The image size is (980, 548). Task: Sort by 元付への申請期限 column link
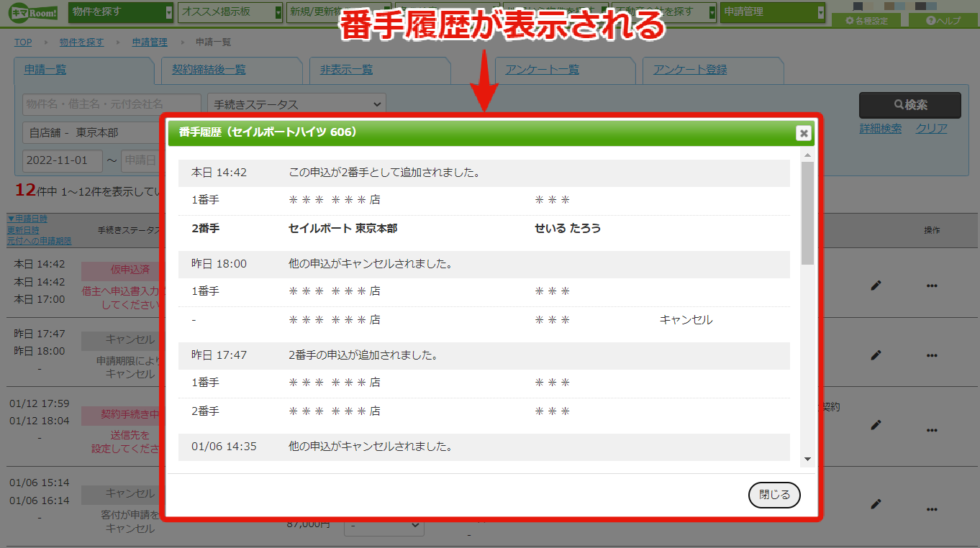click(39, 241)
